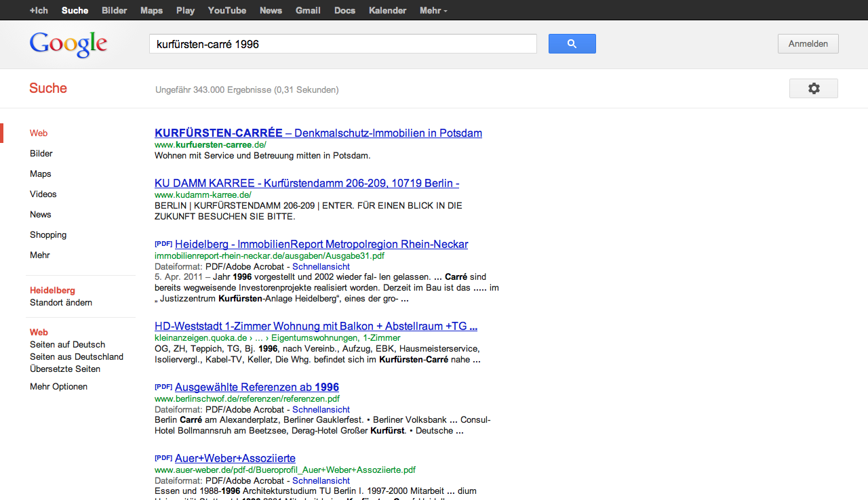Click the result count text Ungefähr 343.000
The width and height of the screenshot is (868, 500).
pyautogui.click(x=247, y=89)
